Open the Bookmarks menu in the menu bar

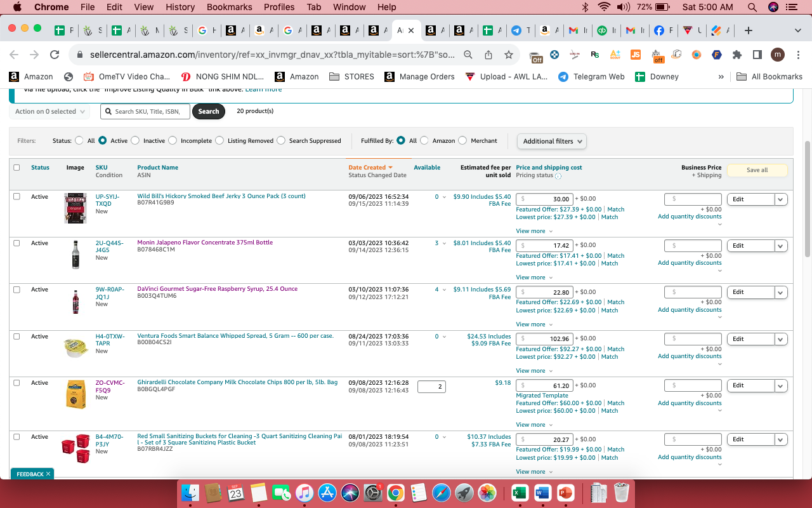tap(229, 7)
